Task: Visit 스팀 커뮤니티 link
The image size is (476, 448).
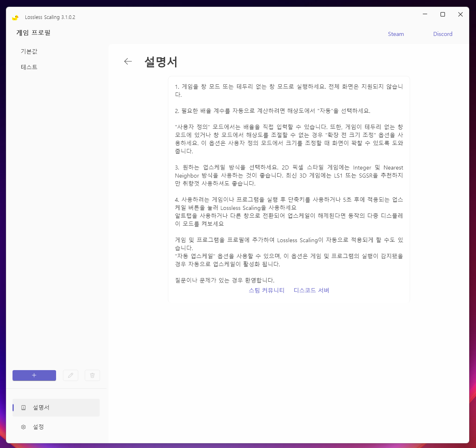Action: (x=267, y=290)
